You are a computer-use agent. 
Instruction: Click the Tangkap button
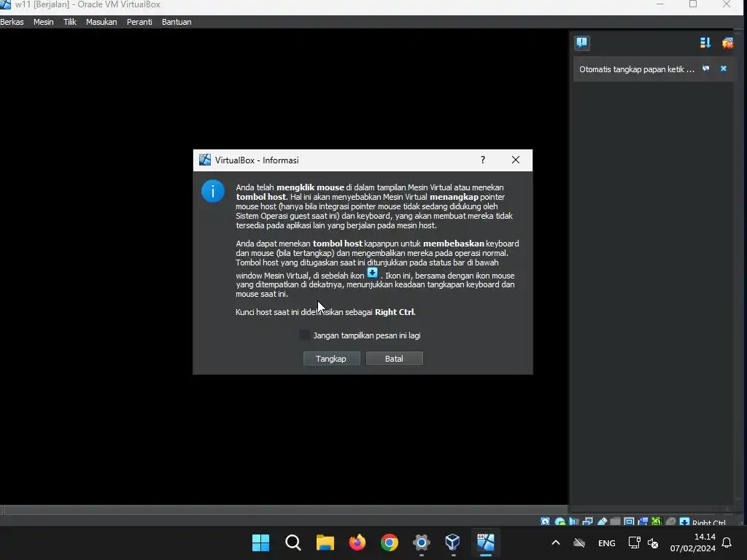coord(332,359)
